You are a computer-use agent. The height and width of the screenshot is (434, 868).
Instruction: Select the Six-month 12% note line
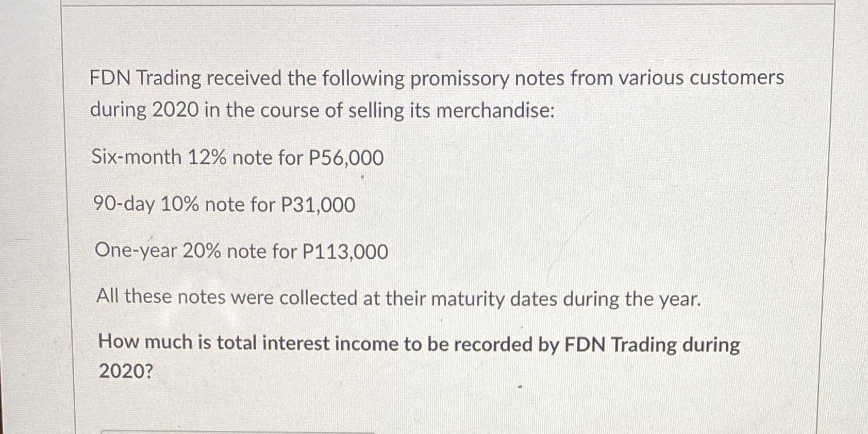click(x=238, y=157)
